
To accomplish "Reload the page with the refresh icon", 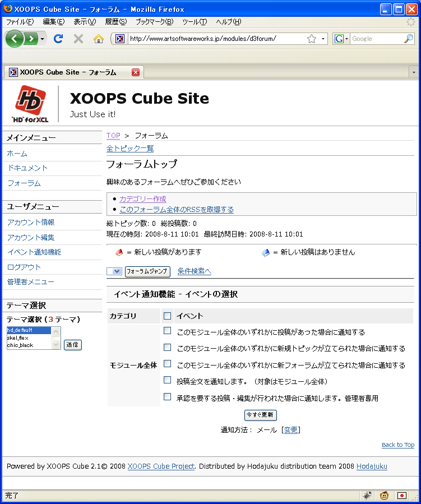I will coord(58,39).
